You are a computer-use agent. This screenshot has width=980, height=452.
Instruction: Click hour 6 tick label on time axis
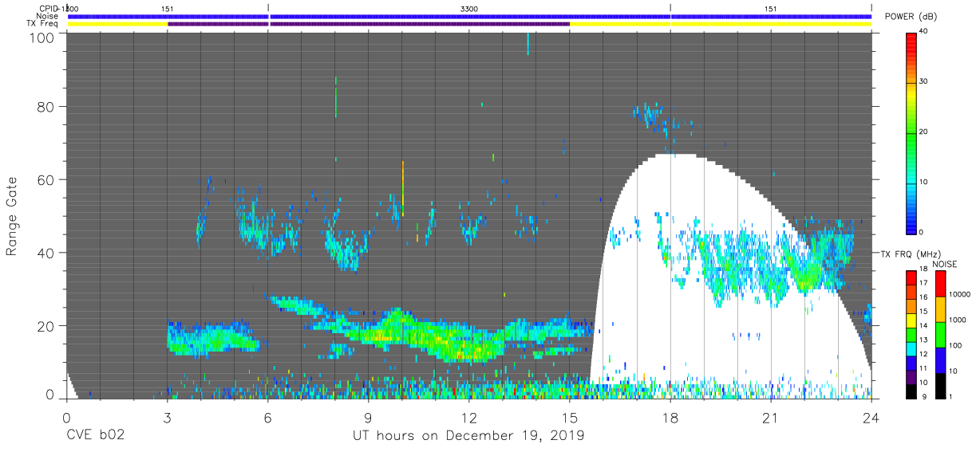(267, 417)
